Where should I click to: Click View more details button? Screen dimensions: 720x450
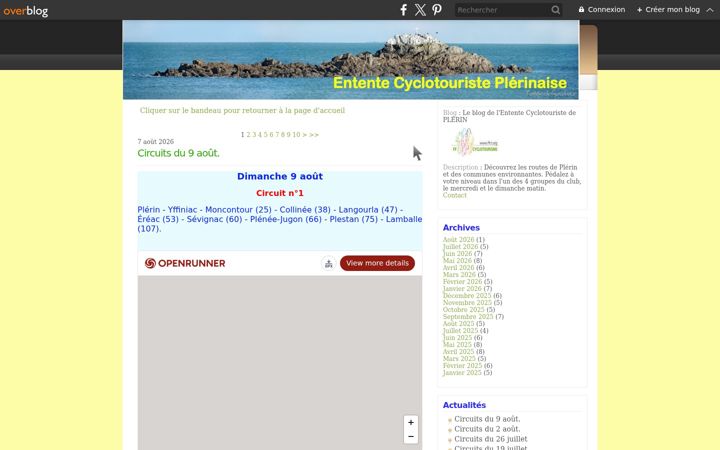pos(377,263)
